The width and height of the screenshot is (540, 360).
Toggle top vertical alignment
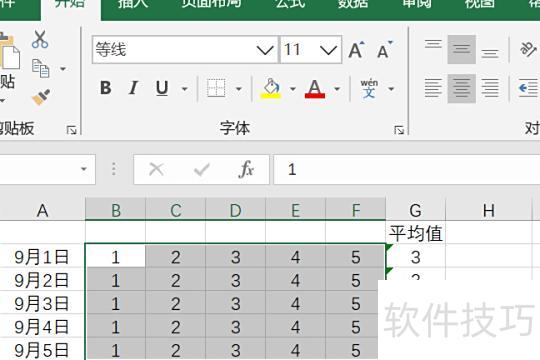(433, 49)
